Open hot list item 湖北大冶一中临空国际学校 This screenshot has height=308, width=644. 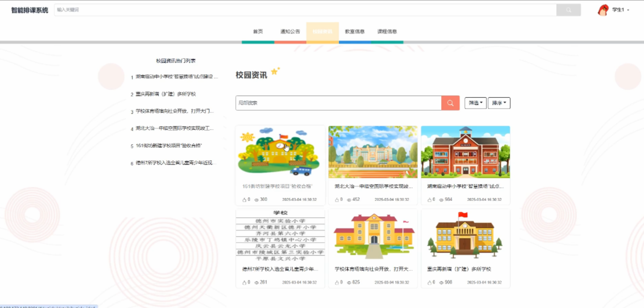tap(175, 129)
